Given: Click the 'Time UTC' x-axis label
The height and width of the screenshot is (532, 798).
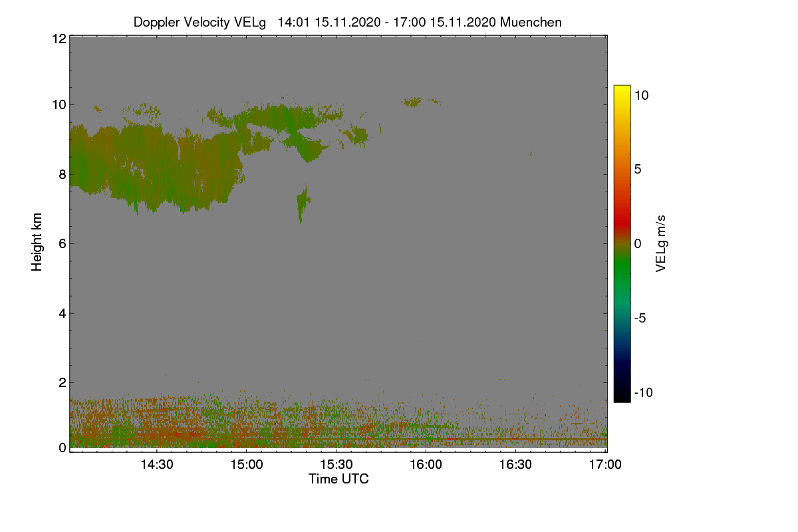Looking at the screenshot, I should 338,479.
